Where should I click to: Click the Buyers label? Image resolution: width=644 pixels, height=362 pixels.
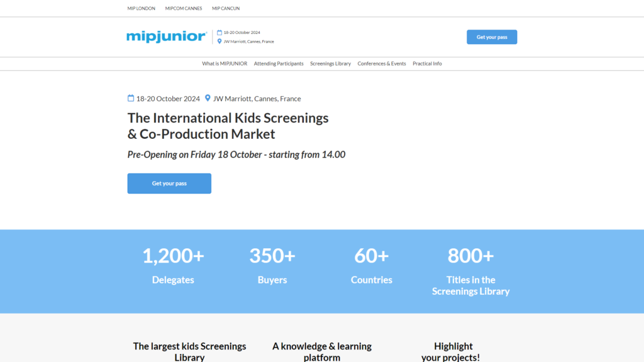272,280
